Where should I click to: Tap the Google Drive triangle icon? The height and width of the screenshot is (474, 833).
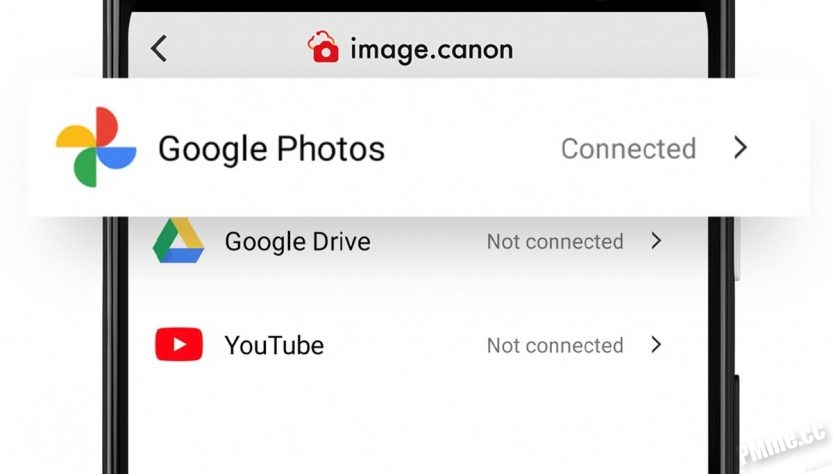[x=178, y=240]
